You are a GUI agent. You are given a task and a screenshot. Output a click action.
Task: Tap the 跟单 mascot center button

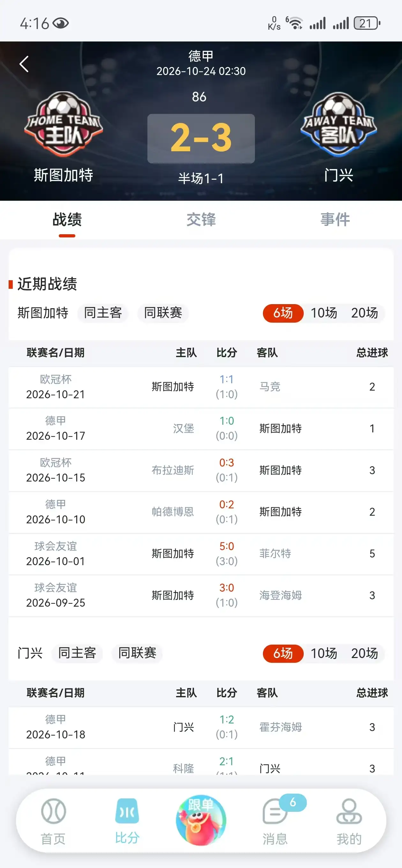click(201, 820)
